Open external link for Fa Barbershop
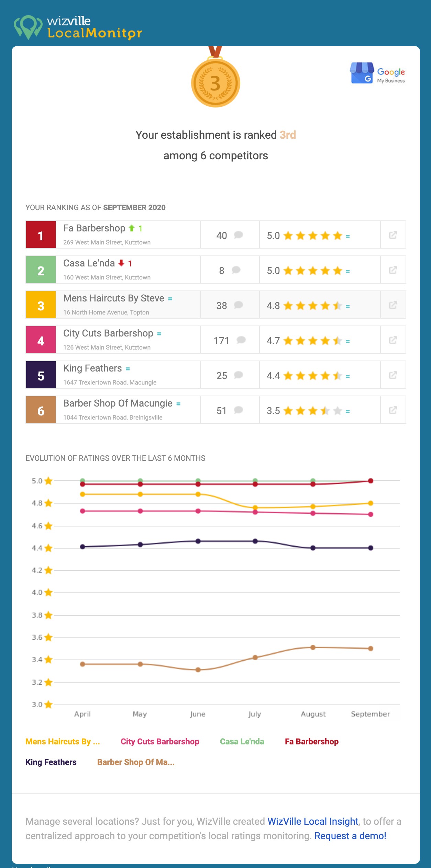This screenshot has width=431, height=868. pos(393,235)
